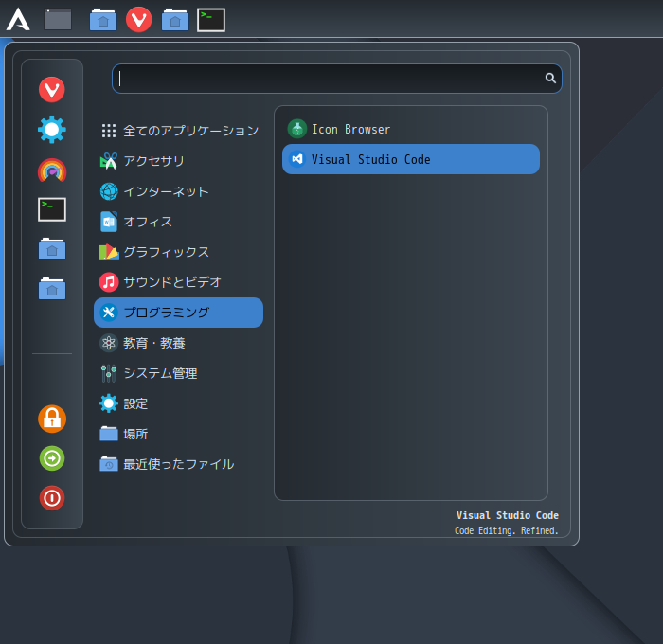Screen dimensions: 663x644
Task: Open the second home folder launcher in the top panel
Action: tap(175, 20)
